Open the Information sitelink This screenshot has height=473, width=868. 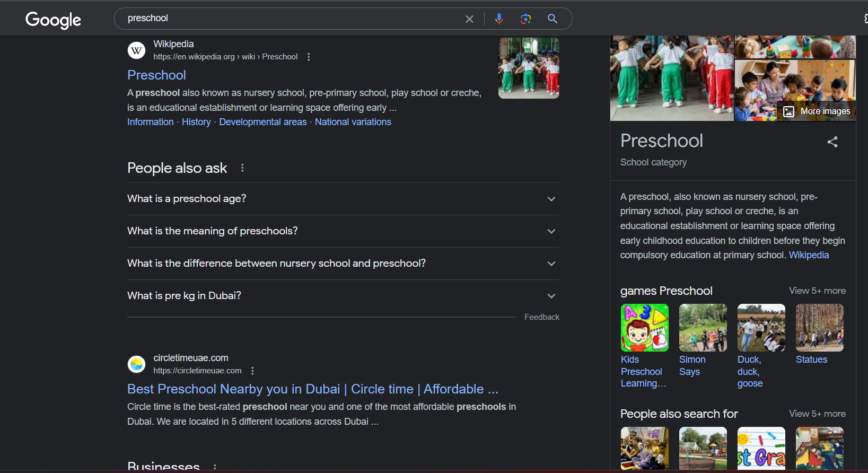(x=150, y=122)
